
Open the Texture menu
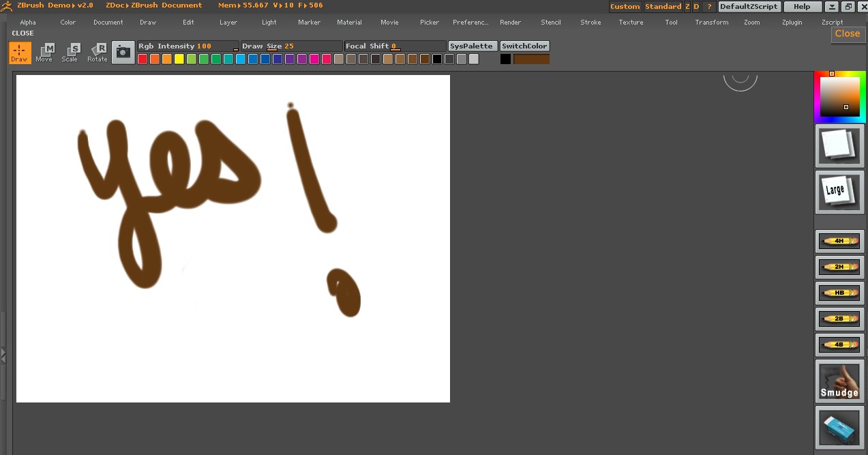631,23
